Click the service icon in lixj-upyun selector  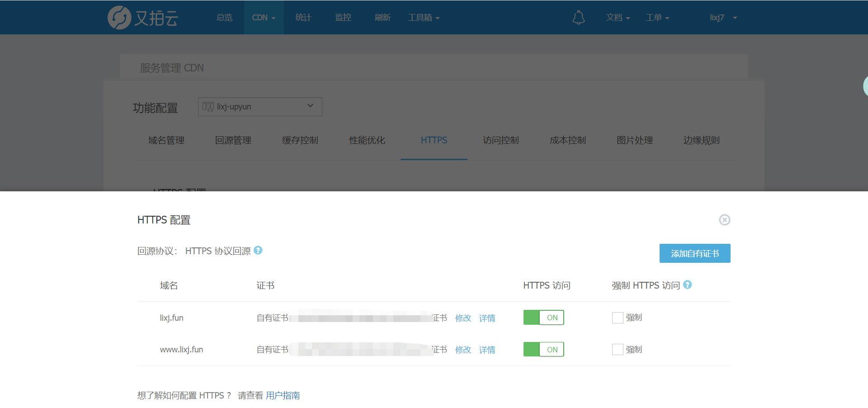[208, 107]
